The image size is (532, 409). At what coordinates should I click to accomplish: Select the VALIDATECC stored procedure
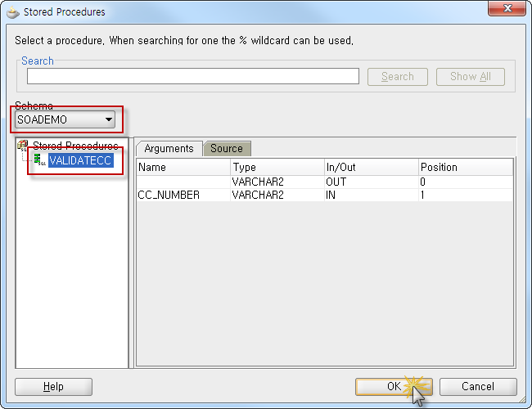[80, 160]
